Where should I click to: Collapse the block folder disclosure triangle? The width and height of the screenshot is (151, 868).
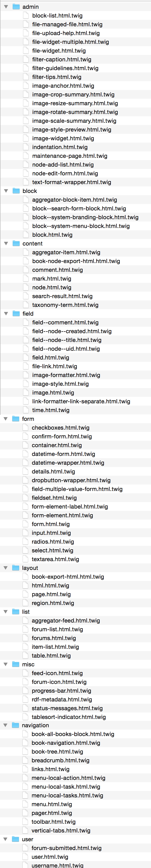[6, 191]
